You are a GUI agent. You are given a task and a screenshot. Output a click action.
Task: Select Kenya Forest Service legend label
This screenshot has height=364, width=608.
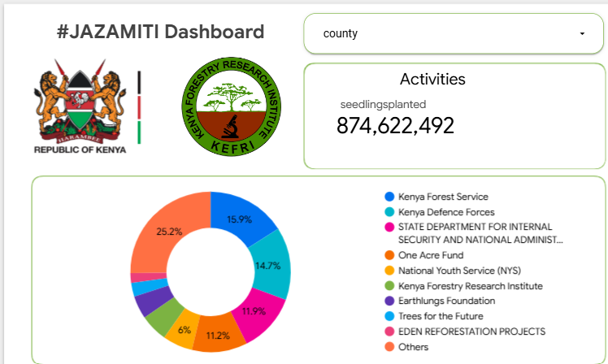coord(443,197)
